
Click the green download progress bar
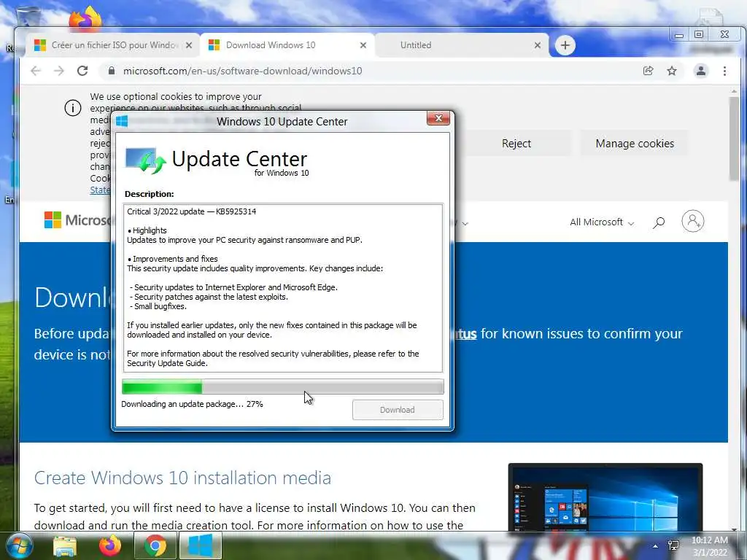click(x=282, y=386)
